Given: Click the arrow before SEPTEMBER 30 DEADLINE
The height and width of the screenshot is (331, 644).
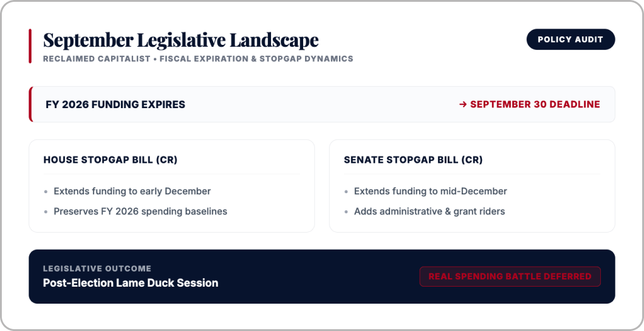Looking at the screenshot, I should (x=463, y=104).
